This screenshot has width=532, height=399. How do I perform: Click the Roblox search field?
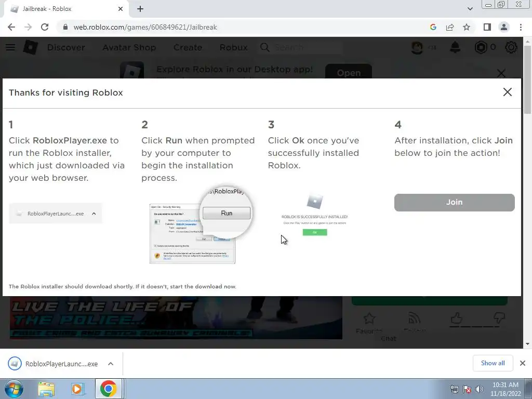(x=301, y=47)
